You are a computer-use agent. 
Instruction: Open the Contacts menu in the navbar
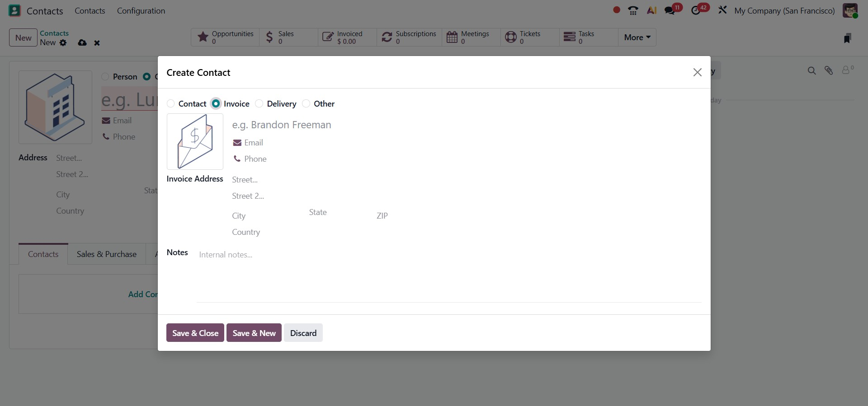tap(90, 10)
